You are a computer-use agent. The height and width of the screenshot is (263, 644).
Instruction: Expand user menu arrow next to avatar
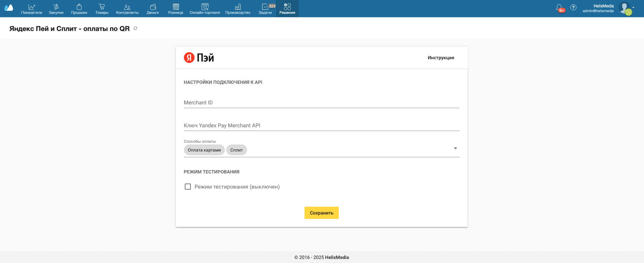click(x=633, y=7)
